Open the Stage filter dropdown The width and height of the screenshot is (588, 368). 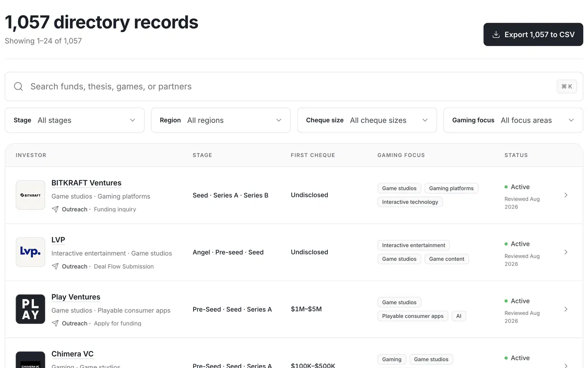pos(75,120)
